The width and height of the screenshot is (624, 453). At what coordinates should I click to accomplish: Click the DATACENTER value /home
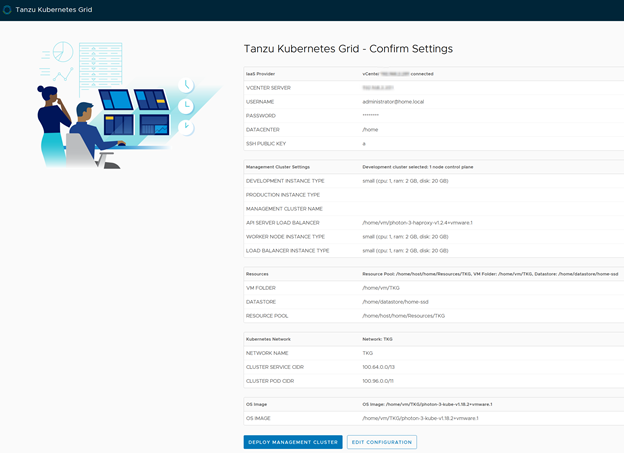click(x=370, y=130)
